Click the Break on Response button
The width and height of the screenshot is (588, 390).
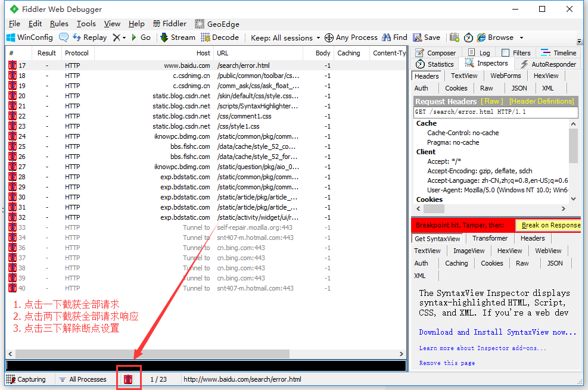(550, 225)
